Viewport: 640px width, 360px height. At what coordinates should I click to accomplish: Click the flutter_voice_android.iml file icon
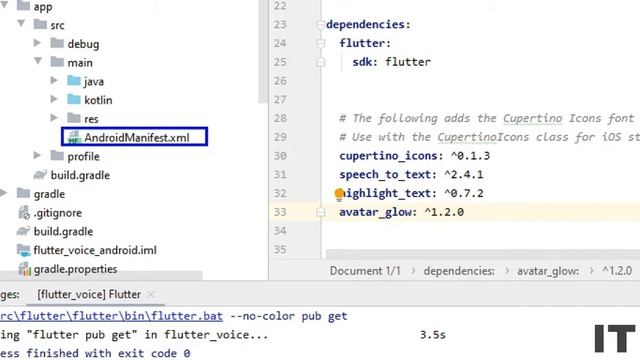coord(23,250)
